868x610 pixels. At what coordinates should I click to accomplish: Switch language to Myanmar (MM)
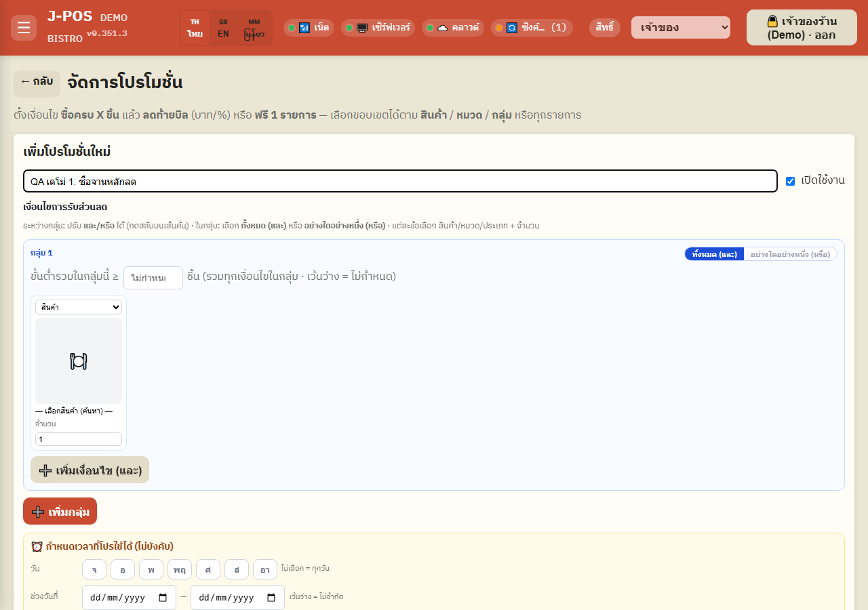(254, 28)
